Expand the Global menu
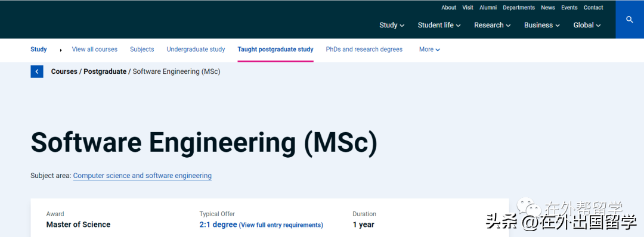Image resolution: width=644 pixels, height=237 pixels. tap(587, 25)
